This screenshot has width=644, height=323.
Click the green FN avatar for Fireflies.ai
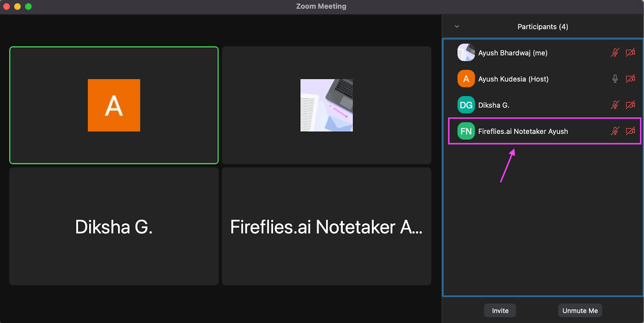tap(466, 131)
